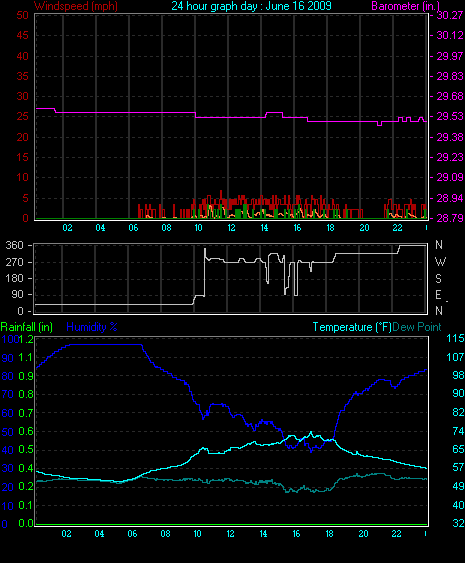The height and width of the screenshot is (563, 465).
Task: Click the green 0.2 rainfall axis value
Action: (26, 487)
